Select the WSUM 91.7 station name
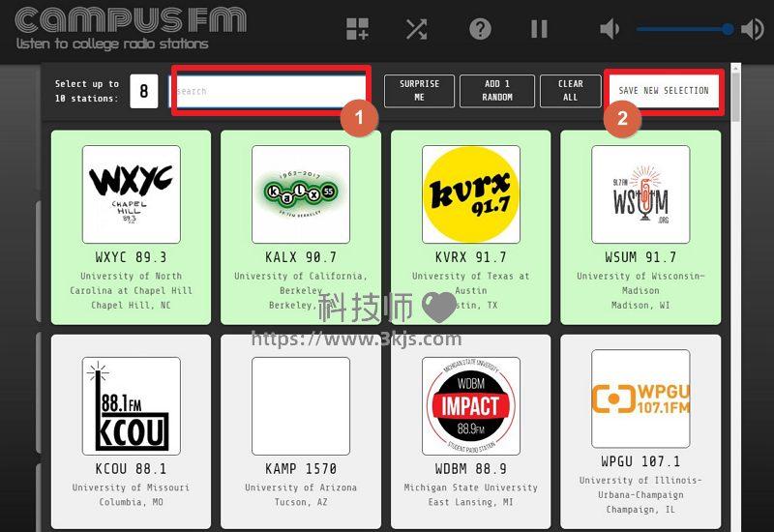 (x=640, y=257)
